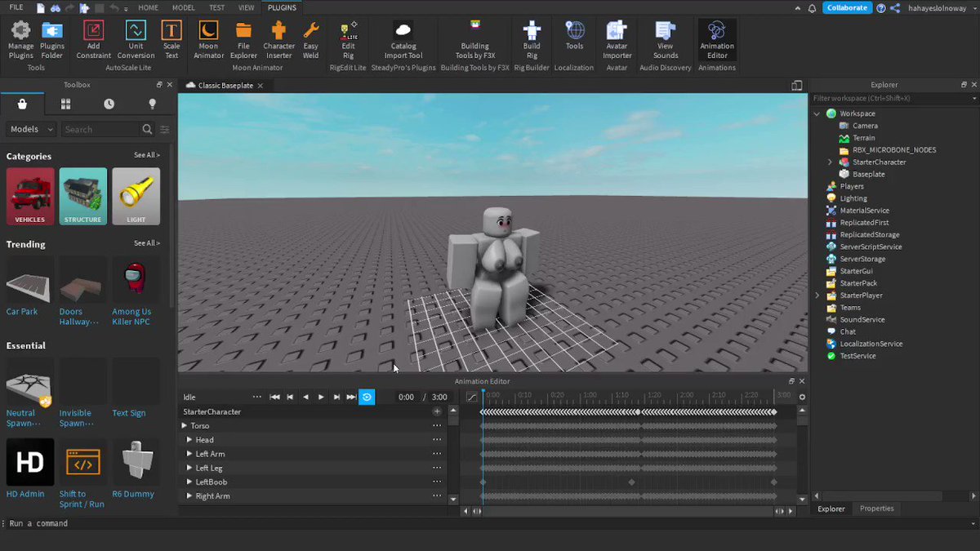This screenshot has height=551, width=980.
Task: Switch to the TEST ribbon tab
Action: click(x=216, y=7)
